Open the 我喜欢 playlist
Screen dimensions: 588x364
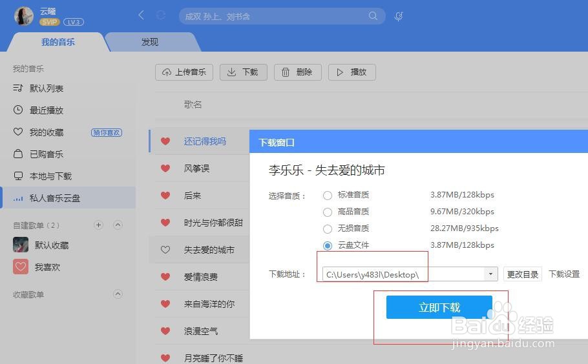pos(47,267)
